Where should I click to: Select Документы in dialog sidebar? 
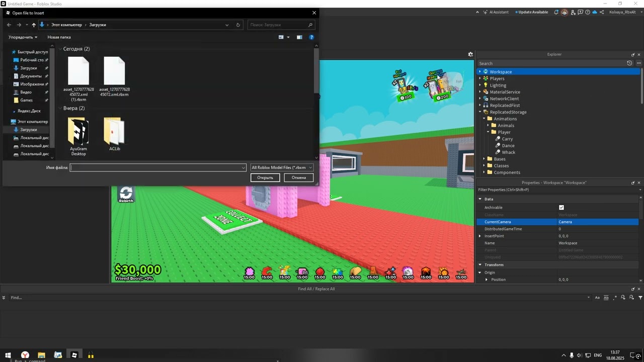coord(31,76)
